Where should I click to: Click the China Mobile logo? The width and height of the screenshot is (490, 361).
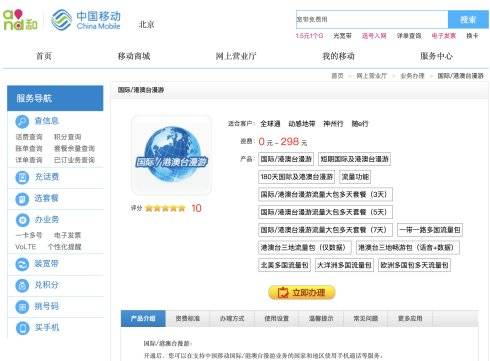pos(86,20)
